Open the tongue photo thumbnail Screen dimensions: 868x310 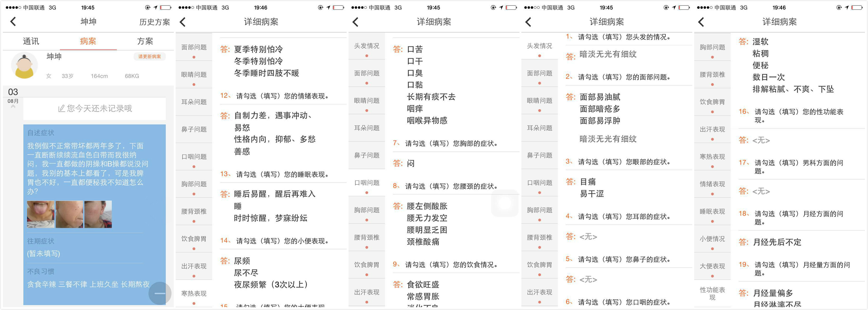[40, 214]
